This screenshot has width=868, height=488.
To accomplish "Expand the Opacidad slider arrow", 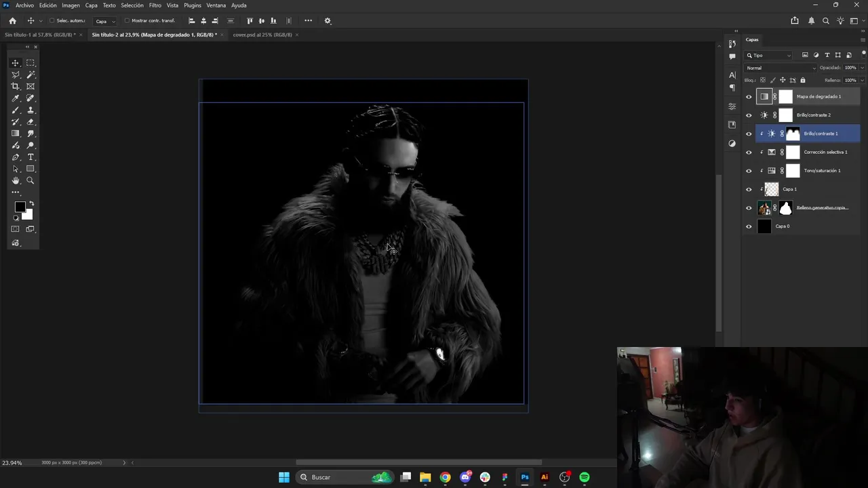I will click(862, 68).
